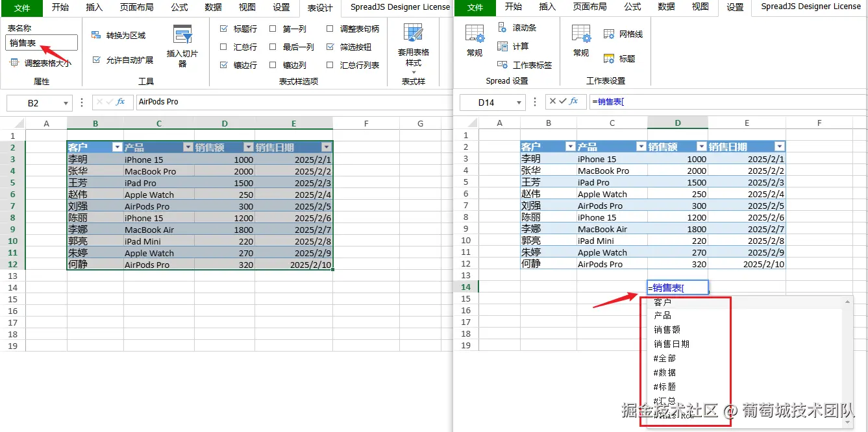Click the 转换为区域 icon in the left window

pyautogui.click(x=96, y=35)
